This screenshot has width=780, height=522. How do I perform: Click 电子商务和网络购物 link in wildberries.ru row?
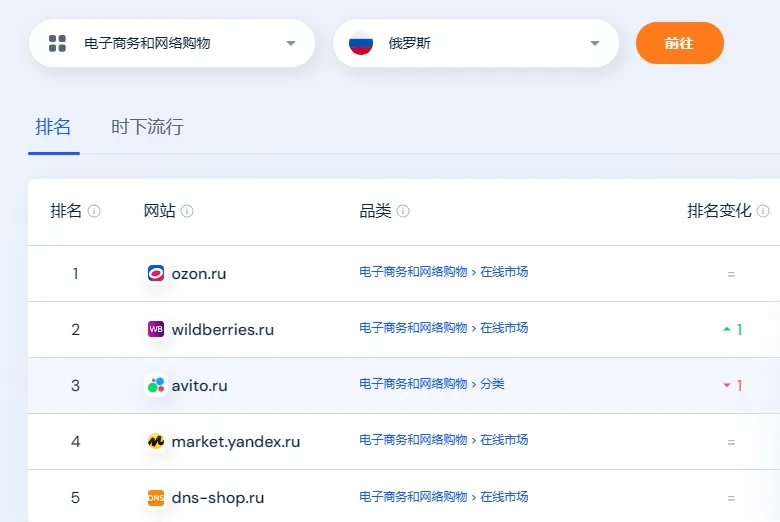413,328
